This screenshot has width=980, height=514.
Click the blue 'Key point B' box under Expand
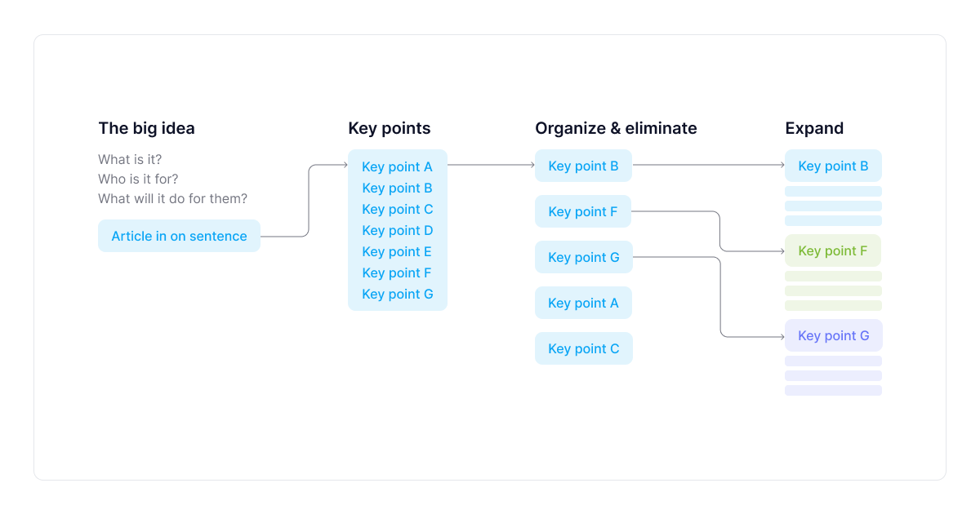(833, 166)
